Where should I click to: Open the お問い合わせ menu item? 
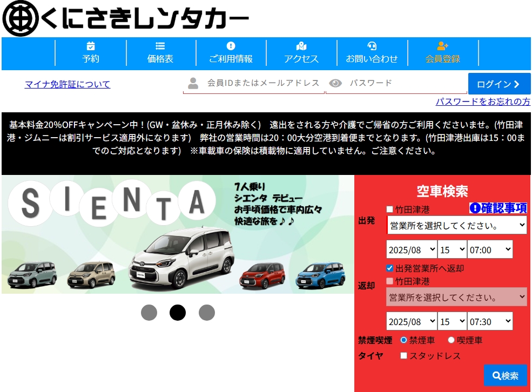[372, 53]
